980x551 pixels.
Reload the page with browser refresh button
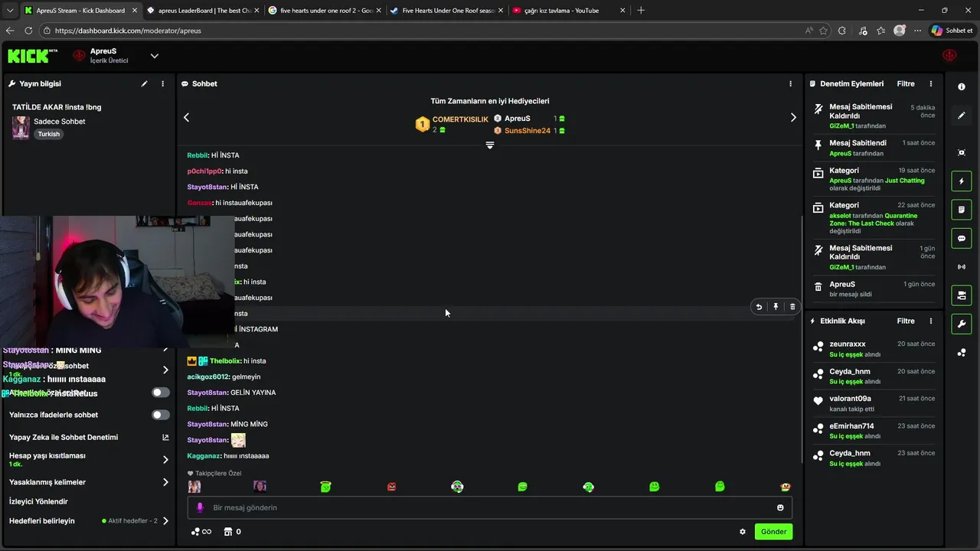pos(28,31)
